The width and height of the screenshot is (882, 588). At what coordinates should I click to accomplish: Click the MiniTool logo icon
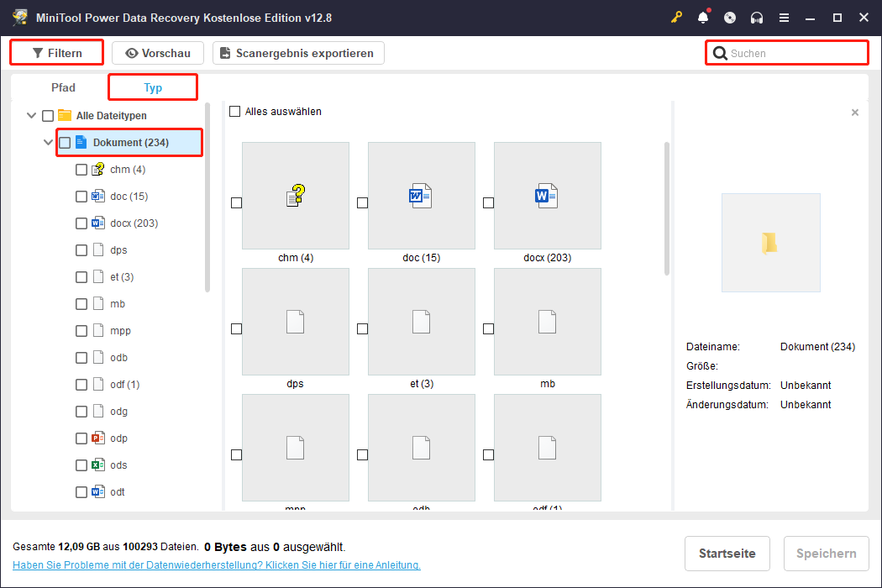18,17
